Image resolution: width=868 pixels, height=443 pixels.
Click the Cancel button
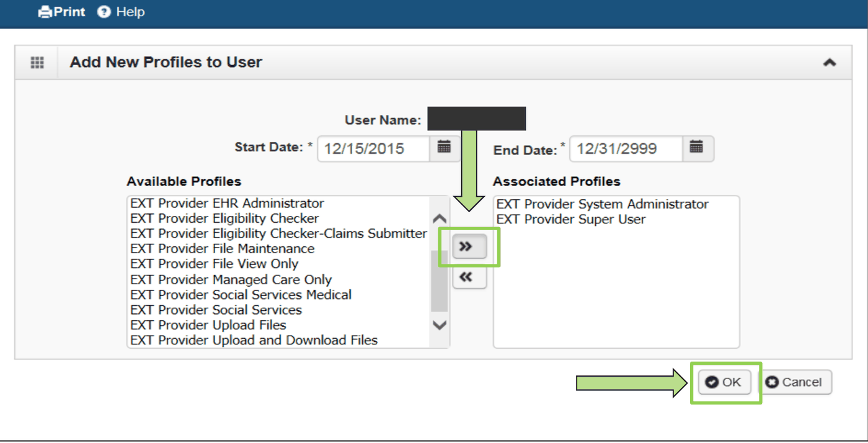[x=795, y=382]
